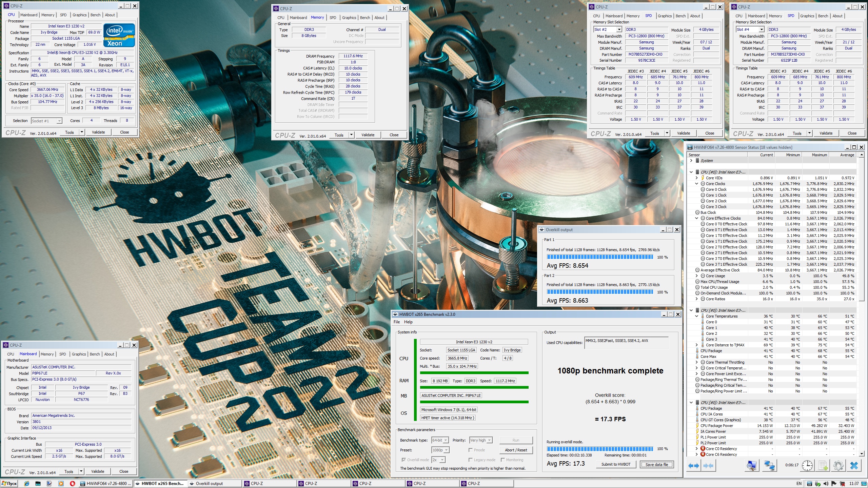The image size is (868, 488).
Task: Click the HWiNFO clock reset timer icon
Action: point(807,466)
